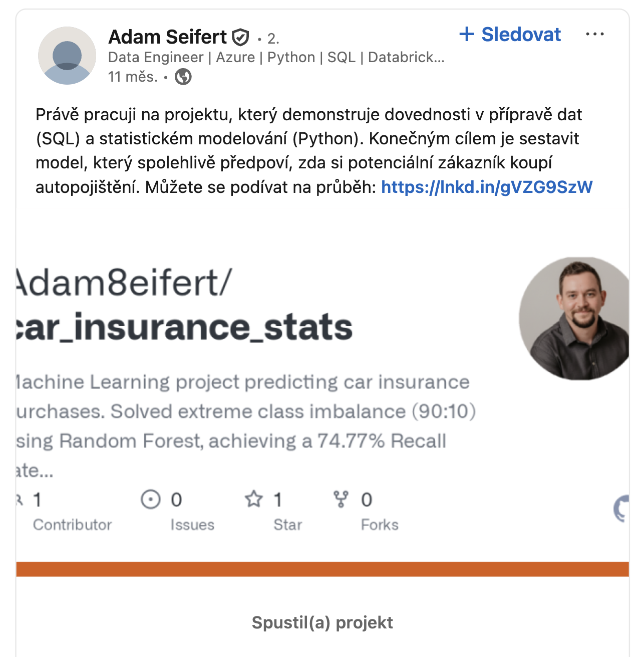
Task: Open the three-dot post options menu
Action: (x=595, y=34)
